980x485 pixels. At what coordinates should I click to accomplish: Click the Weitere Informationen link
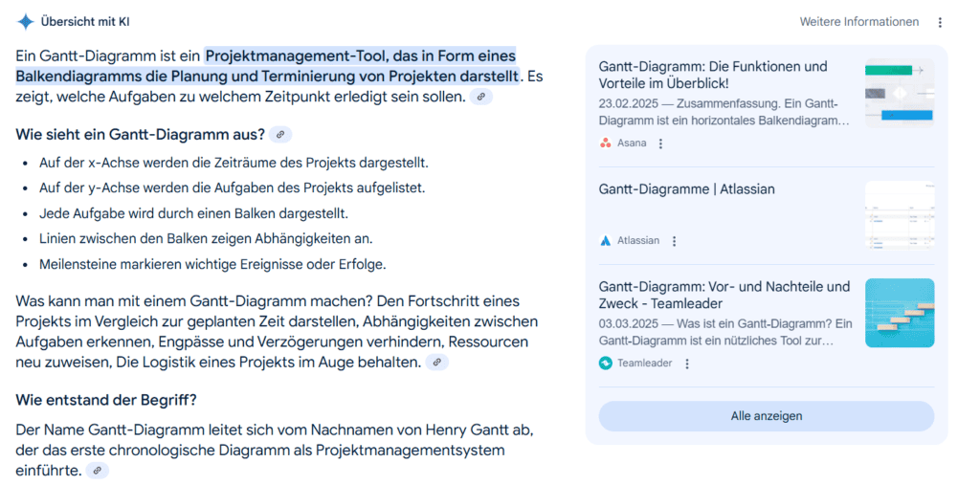coord(858,22)
